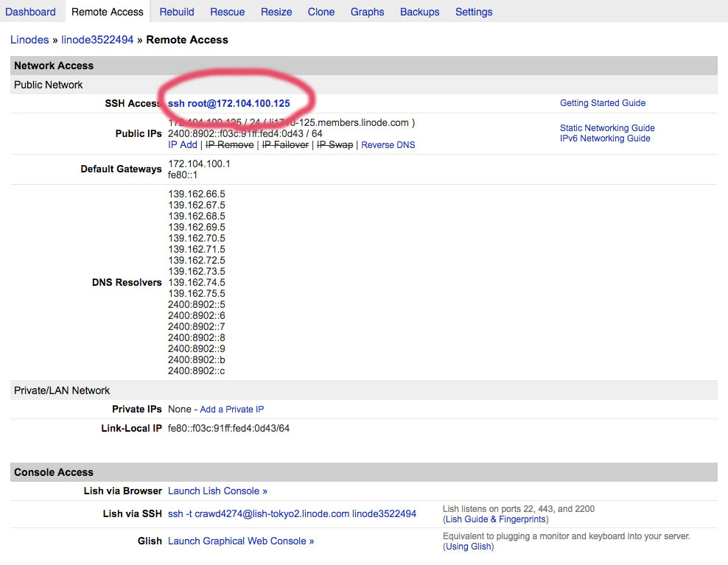The image size is (728, 565).
Task: Open the Settings tab
Action: (474, 12)
